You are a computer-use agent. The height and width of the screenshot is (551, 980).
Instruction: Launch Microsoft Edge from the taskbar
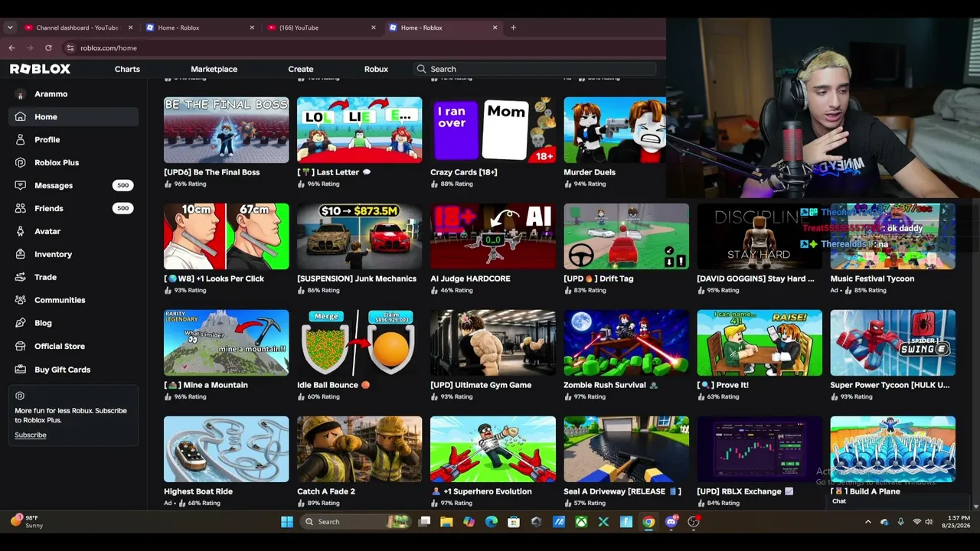(492, 522)
